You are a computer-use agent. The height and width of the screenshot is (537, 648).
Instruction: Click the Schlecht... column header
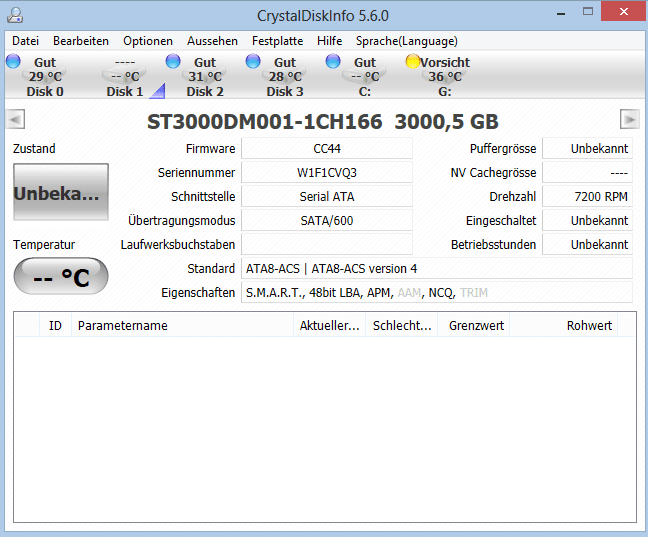402,325
